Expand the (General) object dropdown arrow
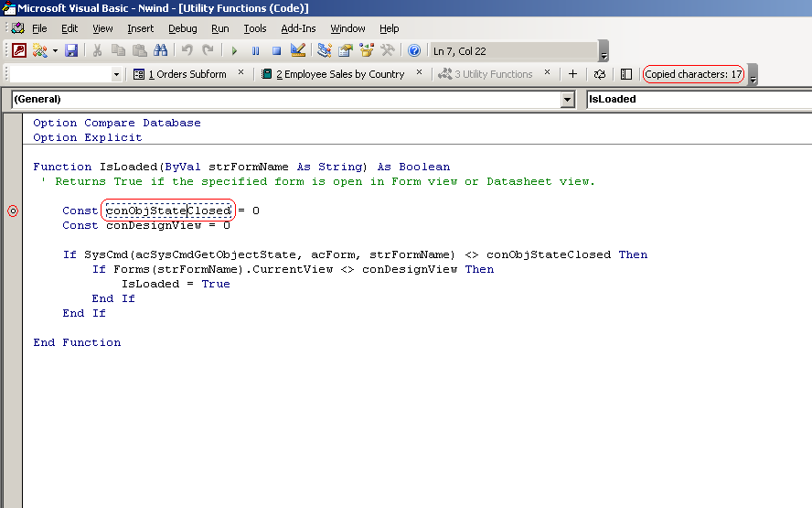The height and width of the screenshot is (508, 812). 568,100
